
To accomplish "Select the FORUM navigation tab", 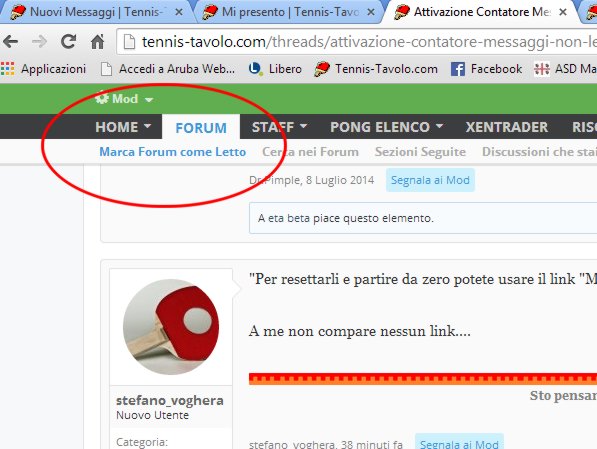I will click(x=201, y=128).
